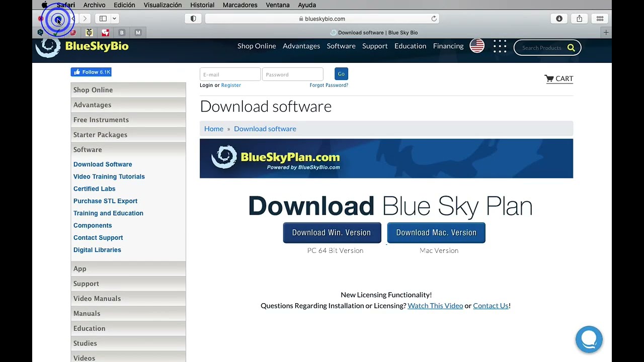
Task: Open the pinned tab labeled B
Action: coord(122,33)
